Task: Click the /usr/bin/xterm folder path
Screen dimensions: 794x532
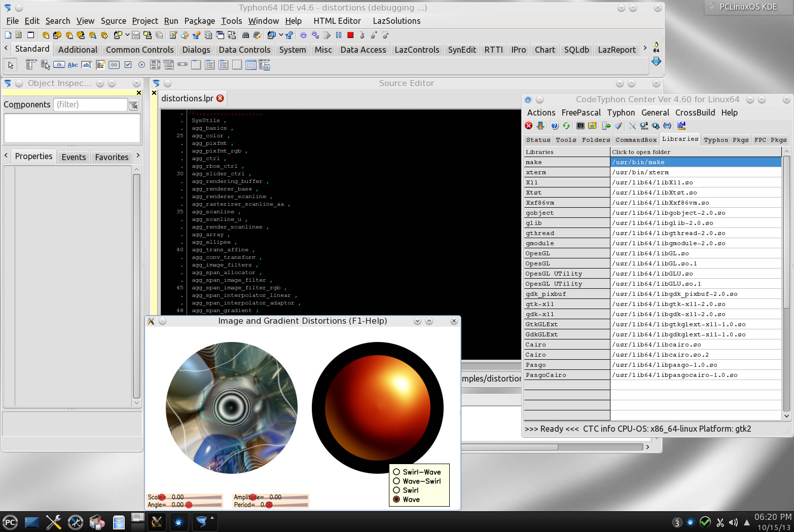Action: coord(696,172)
